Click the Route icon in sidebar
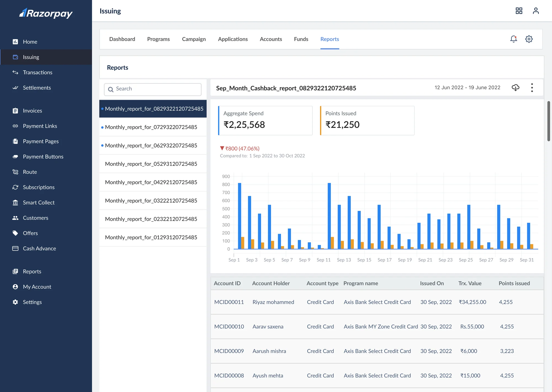Screen dimensions: 552x392 coord(15,172)
